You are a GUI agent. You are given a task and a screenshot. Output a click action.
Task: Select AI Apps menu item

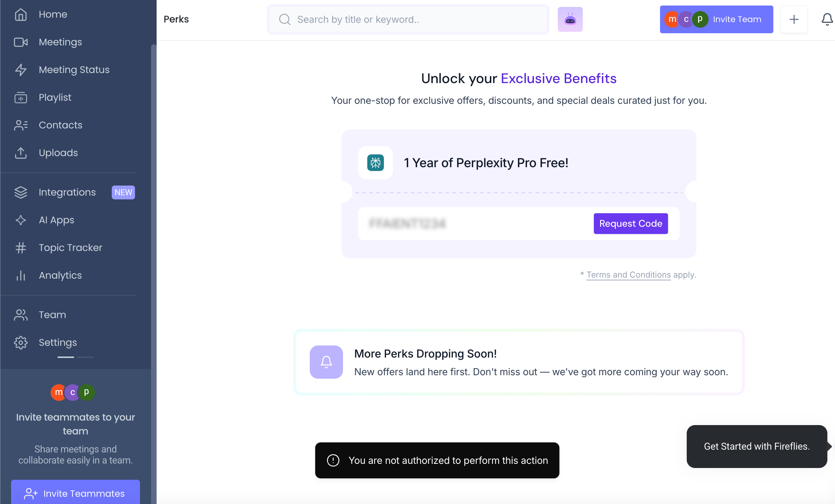tap(56, 220)
